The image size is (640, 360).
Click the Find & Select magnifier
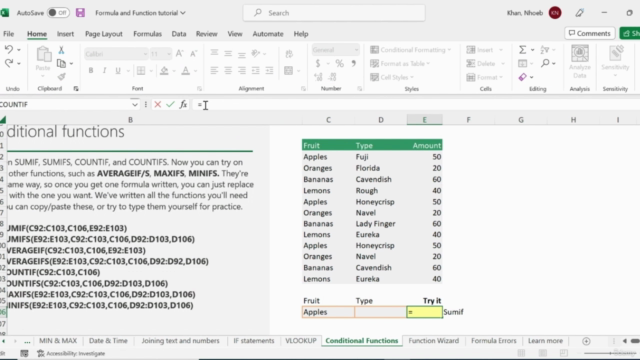click(x=545, y=63)
